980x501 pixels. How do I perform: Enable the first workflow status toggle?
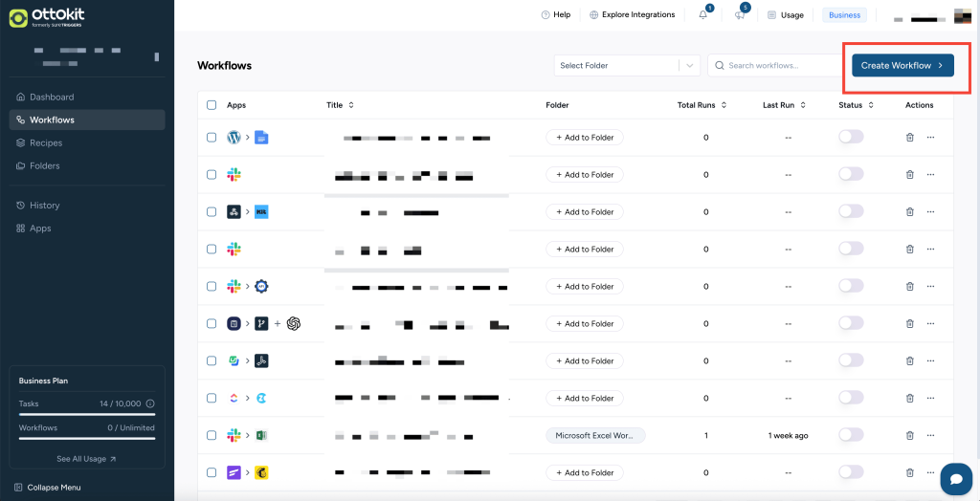pos(851,138)
